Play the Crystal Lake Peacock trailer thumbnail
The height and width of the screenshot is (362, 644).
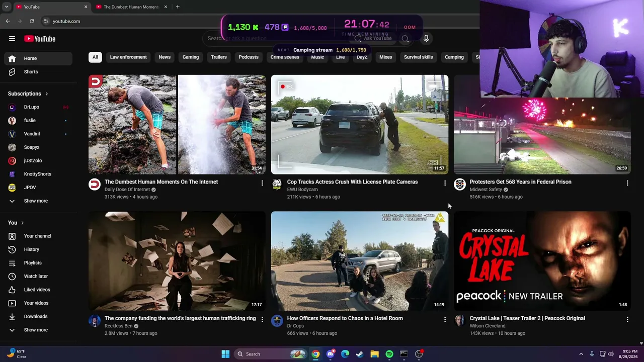point(542,260)
